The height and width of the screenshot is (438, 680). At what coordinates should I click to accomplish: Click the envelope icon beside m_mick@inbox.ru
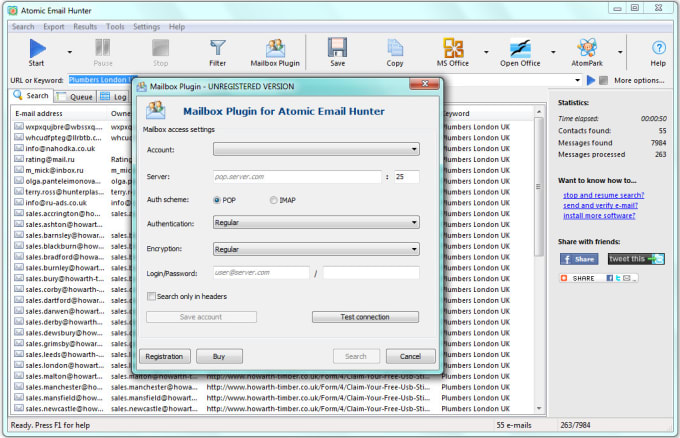pos(19,170)
